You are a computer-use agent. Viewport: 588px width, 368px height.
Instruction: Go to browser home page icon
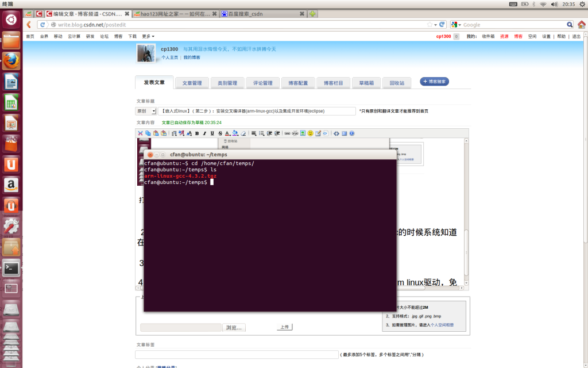click(581, 25)
